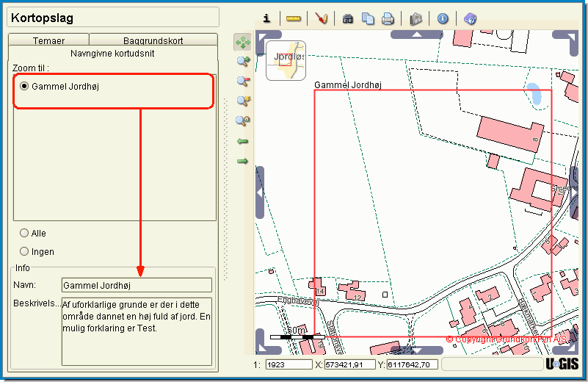Screen dimensions: 588x382
Task: Open the Navngivne kortudsnit tab
Action: (x=112, y=54)
